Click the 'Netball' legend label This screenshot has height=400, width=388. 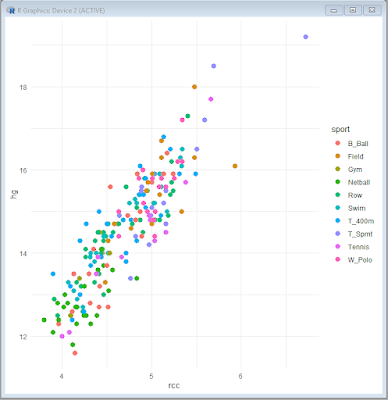(359, 182)
